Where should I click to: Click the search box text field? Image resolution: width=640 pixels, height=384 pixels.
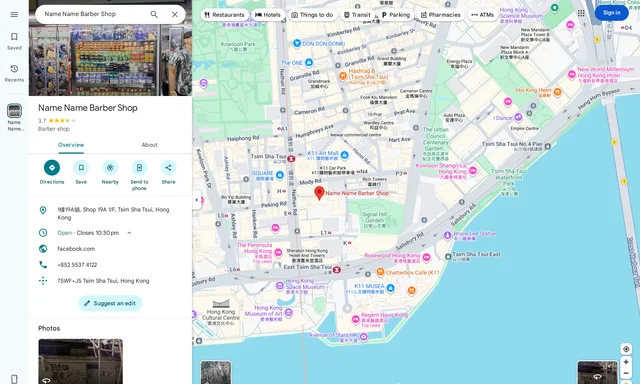94,14
